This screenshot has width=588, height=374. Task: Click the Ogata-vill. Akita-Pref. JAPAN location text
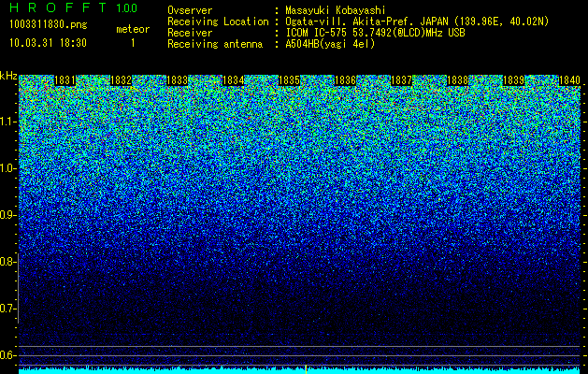tap(417, 22)
